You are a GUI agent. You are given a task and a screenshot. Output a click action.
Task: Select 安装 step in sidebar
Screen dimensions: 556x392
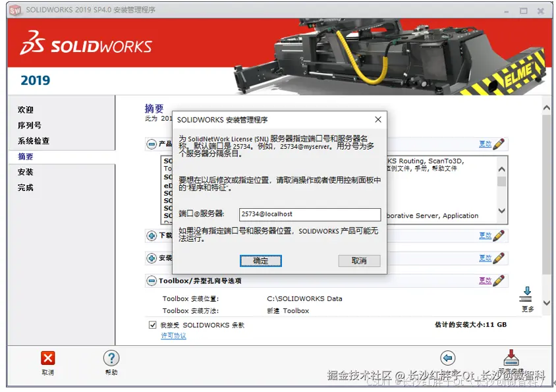pos(26,173)
